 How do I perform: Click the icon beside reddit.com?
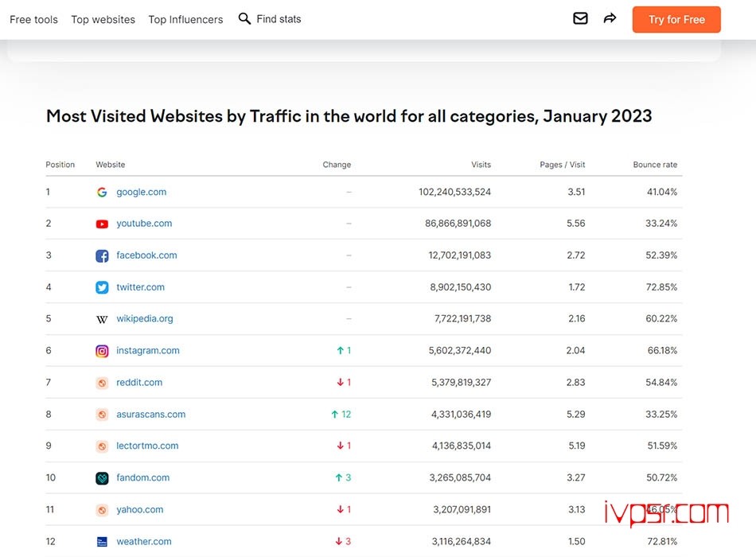pyautogui.click(x=102, y=383)
